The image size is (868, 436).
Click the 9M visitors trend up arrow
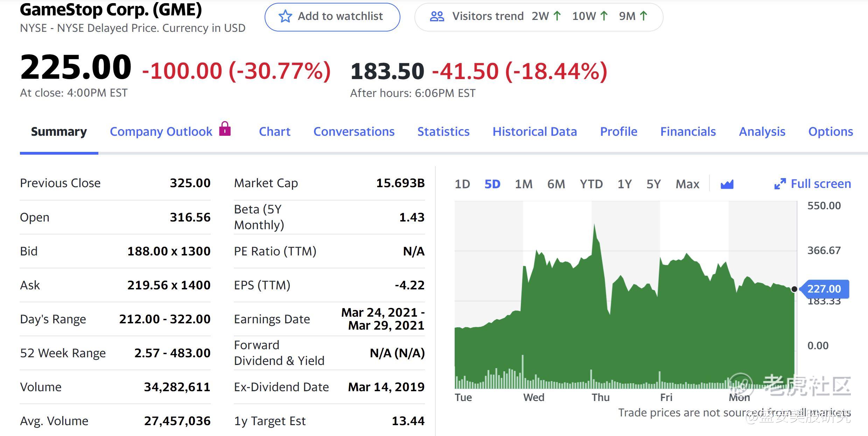(x=643, y=16)
